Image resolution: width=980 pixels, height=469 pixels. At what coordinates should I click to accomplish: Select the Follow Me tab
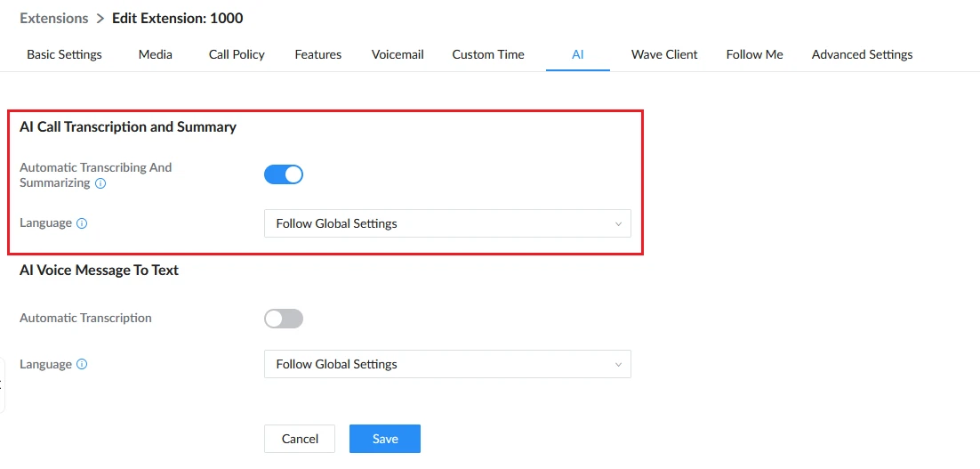tap(754, 54)
